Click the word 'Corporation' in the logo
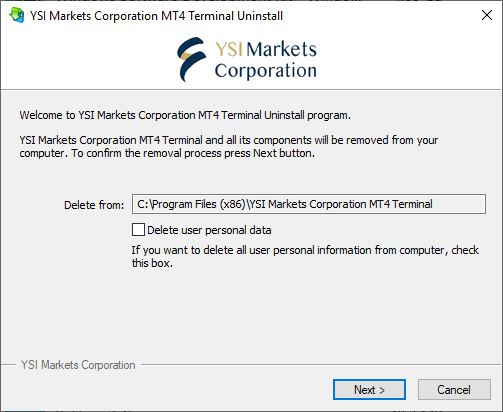The image size is (503, 412). [x=266, y=71]
